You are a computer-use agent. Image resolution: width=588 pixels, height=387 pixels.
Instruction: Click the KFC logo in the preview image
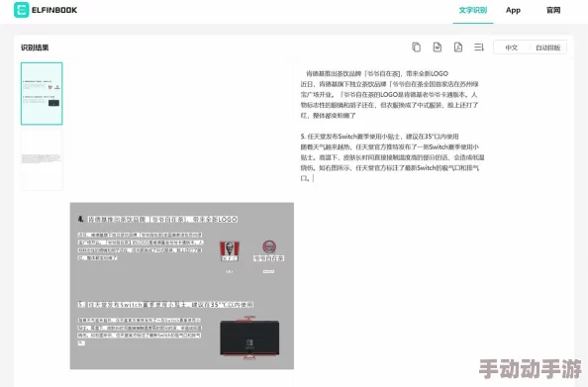coord(229,250)
